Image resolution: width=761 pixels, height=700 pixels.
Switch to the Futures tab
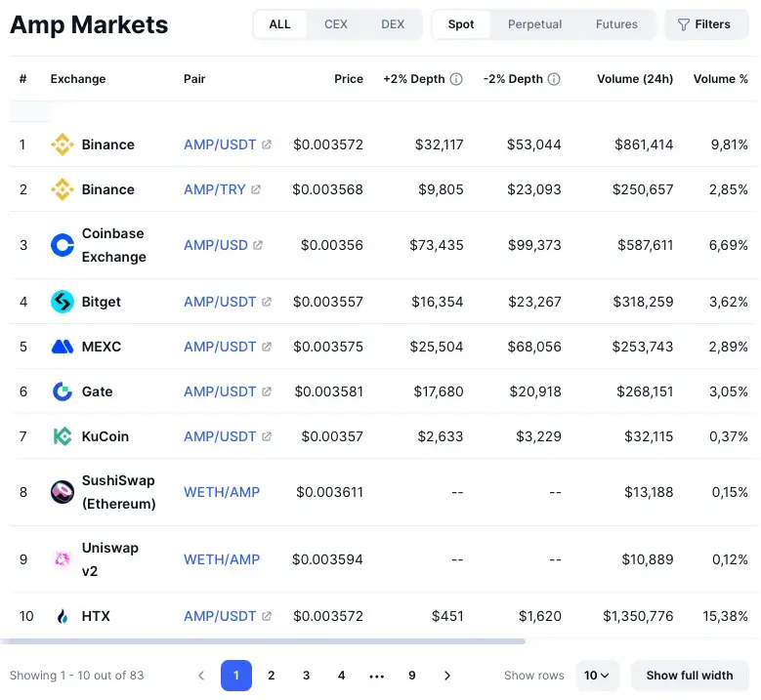[616, 24]
